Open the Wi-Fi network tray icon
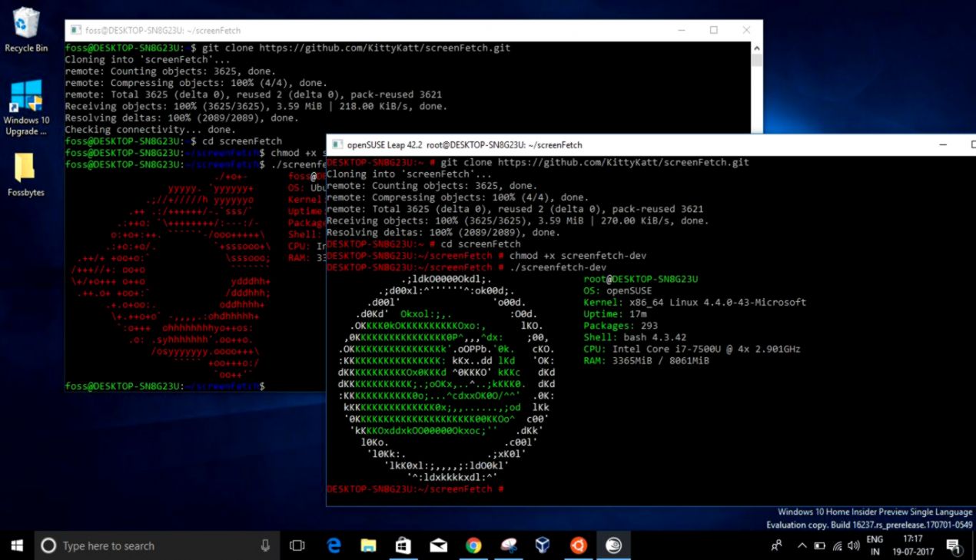The image size is (976, 560). 837,546
